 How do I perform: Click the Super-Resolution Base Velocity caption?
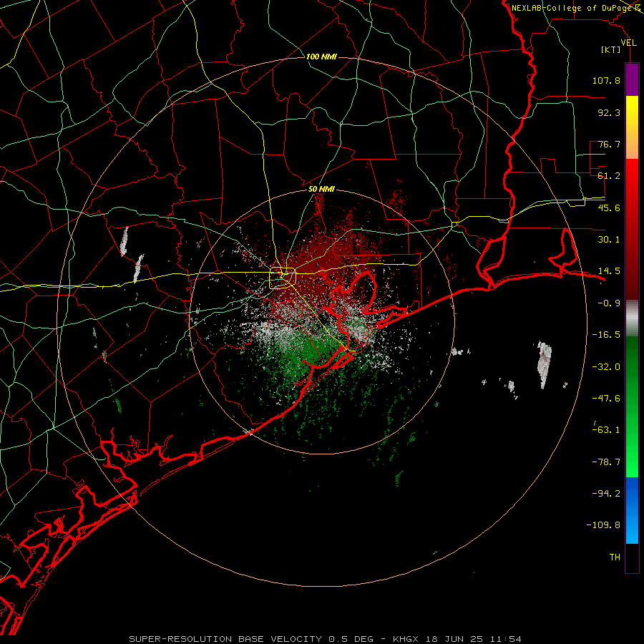(x=326, y=639)
